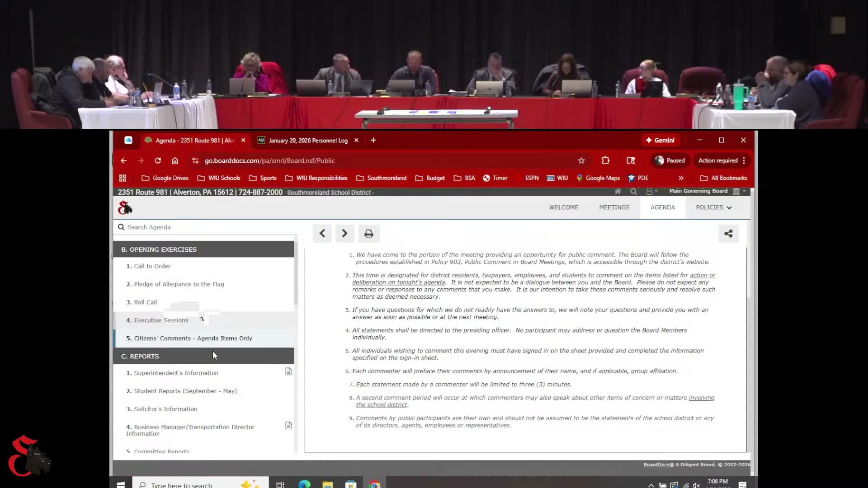Open attachment icon beside Superintendent's Information
This screenshot has width=868, height=488.
pyautogui.click(x=288, y=371)
